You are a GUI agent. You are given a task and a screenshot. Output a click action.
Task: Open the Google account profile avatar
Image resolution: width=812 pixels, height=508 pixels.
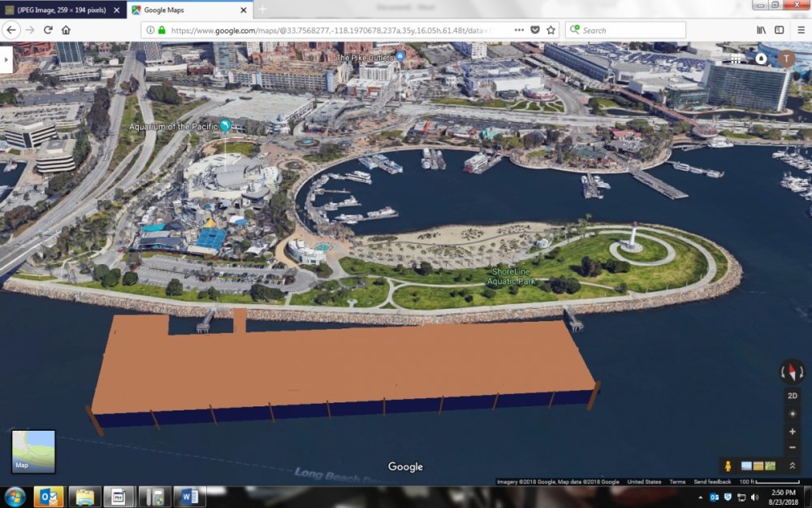[785, 59]
